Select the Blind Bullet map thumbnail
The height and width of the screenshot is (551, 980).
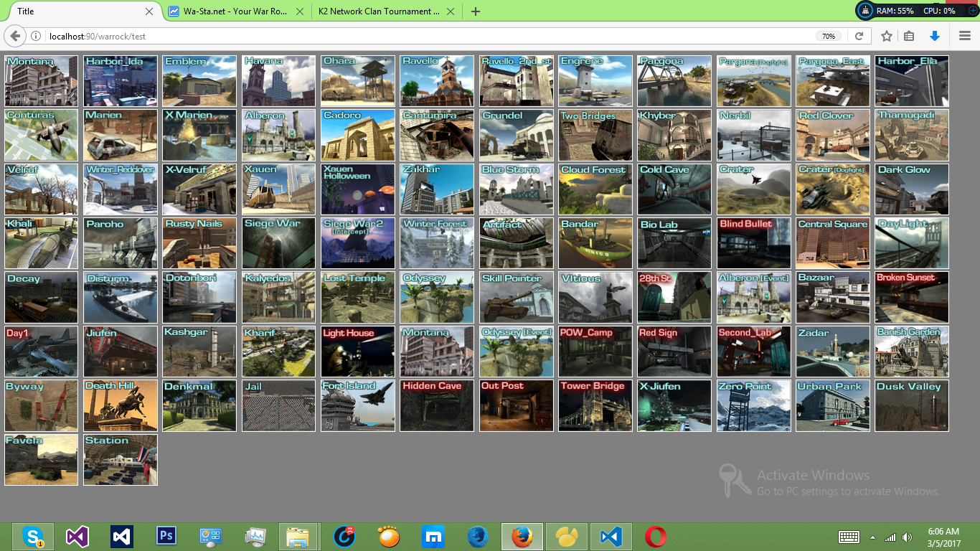[x=754, y=243]
